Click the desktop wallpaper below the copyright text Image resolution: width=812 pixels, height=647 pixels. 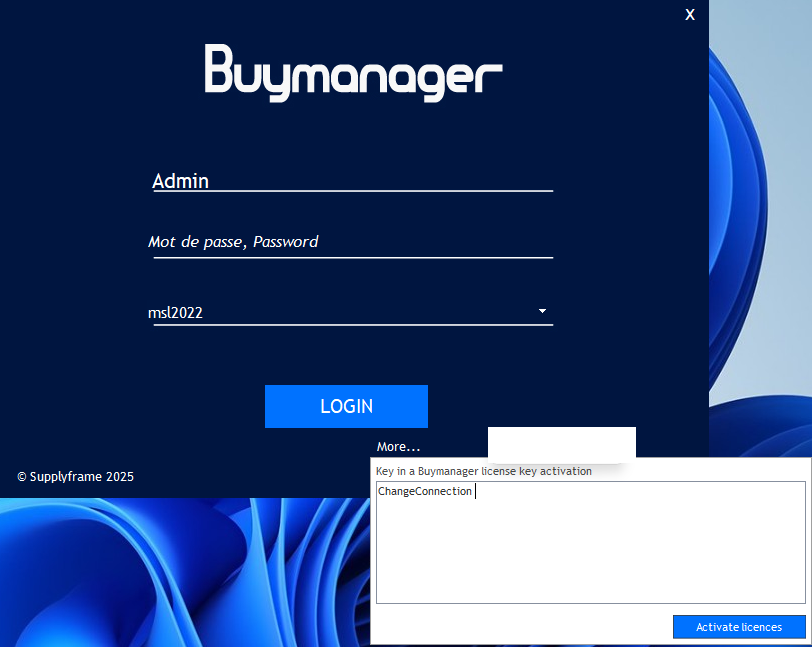[150, 570]
